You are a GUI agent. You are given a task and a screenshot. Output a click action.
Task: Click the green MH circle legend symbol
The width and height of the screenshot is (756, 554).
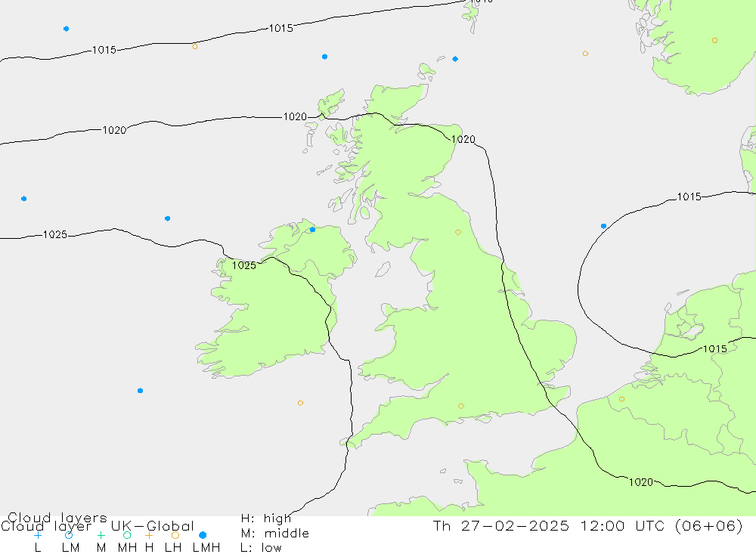(127, 535)
